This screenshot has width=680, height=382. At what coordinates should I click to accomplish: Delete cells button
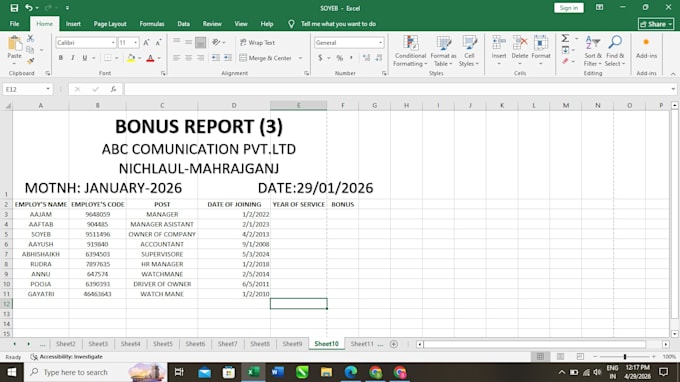click(520, 50)
